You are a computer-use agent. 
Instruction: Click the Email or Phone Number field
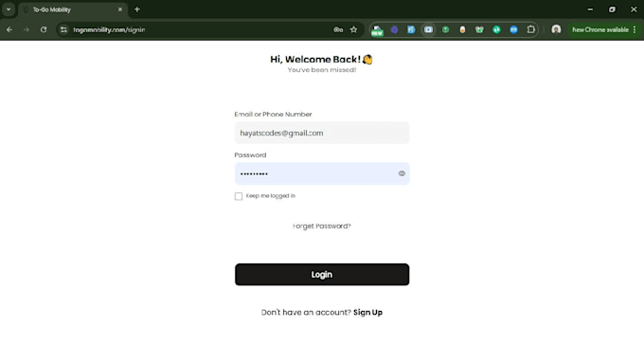pyautogui.click(x=322, y=133)
